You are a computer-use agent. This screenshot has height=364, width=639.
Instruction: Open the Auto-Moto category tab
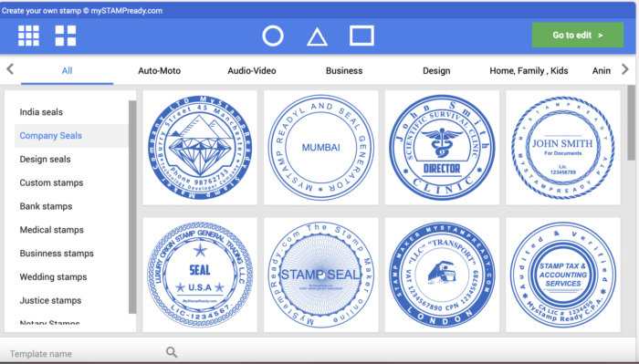[x=160, y=71]
